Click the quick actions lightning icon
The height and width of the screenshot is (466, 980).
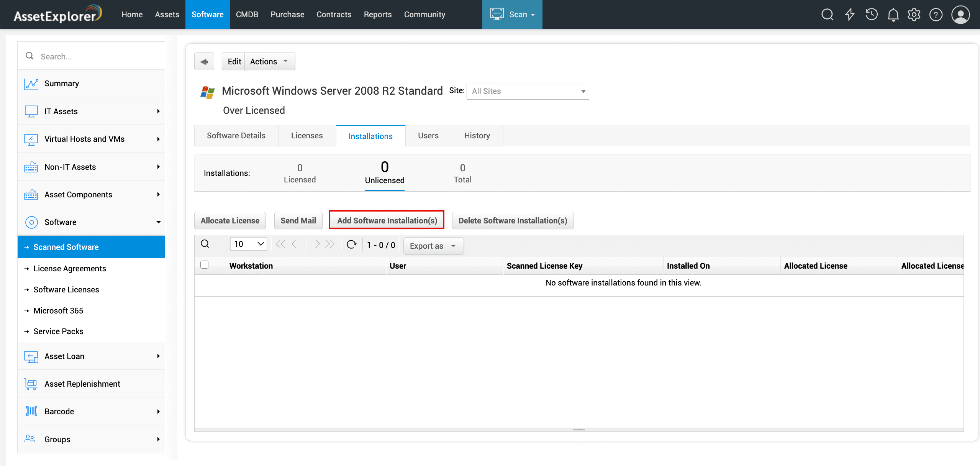(850, 15)
